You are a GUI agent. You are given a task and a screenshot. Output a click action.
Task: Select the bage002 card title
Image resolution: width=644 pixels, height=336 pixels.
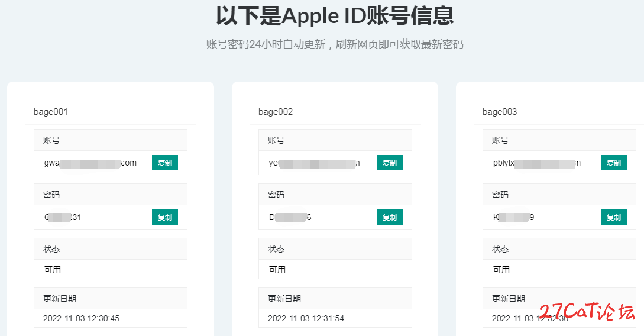(275, 112)
